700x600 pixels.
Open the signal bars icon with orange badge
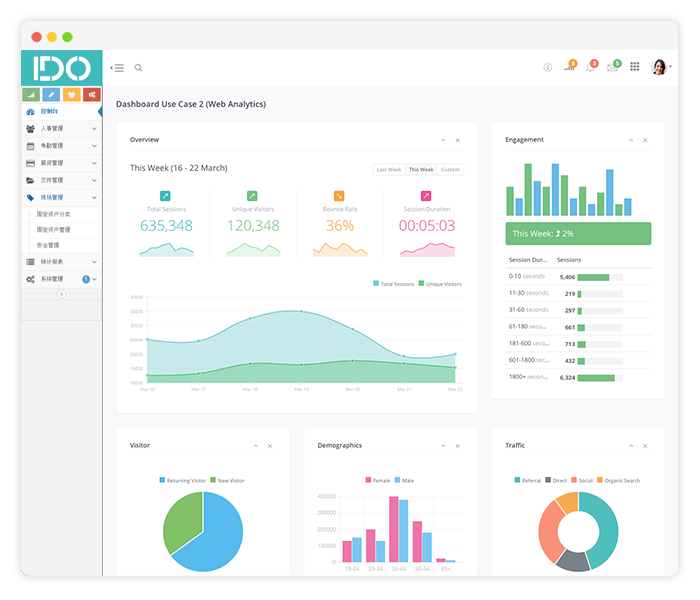coord(570,67)
